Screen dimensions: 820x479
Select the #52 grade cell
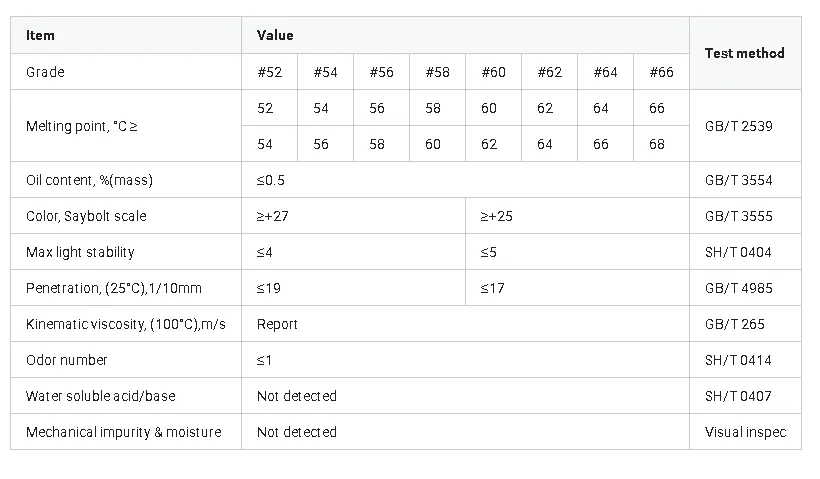(x=269, y=72)
